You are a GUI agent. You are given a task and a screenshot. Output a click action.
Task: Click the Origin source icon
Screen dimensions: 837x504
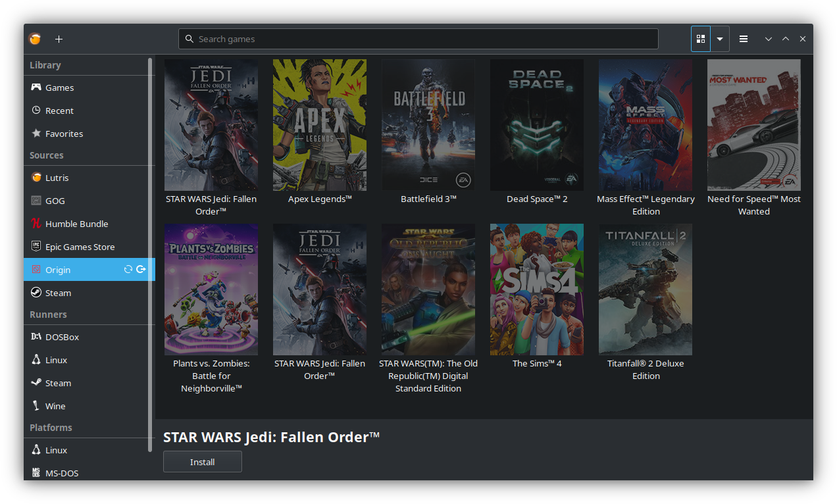point(36,270)
